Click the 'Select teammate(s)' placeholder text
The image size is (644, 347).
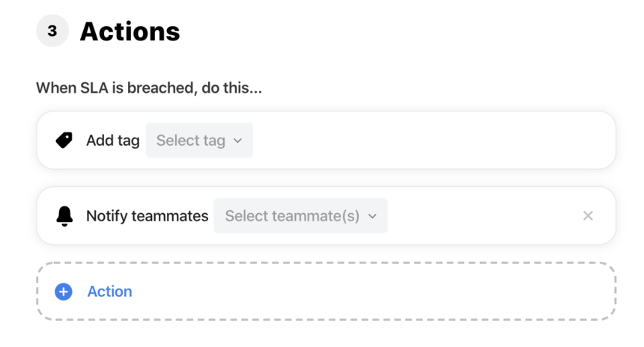[293, 215]
